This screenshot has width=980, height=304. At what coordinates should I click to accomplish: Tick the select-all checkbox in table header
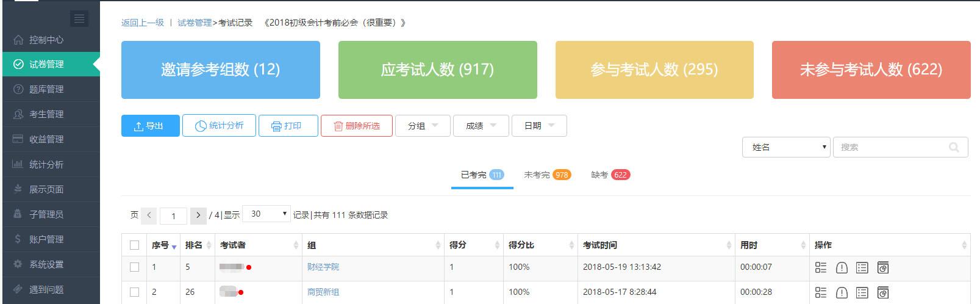click(134, 245)
